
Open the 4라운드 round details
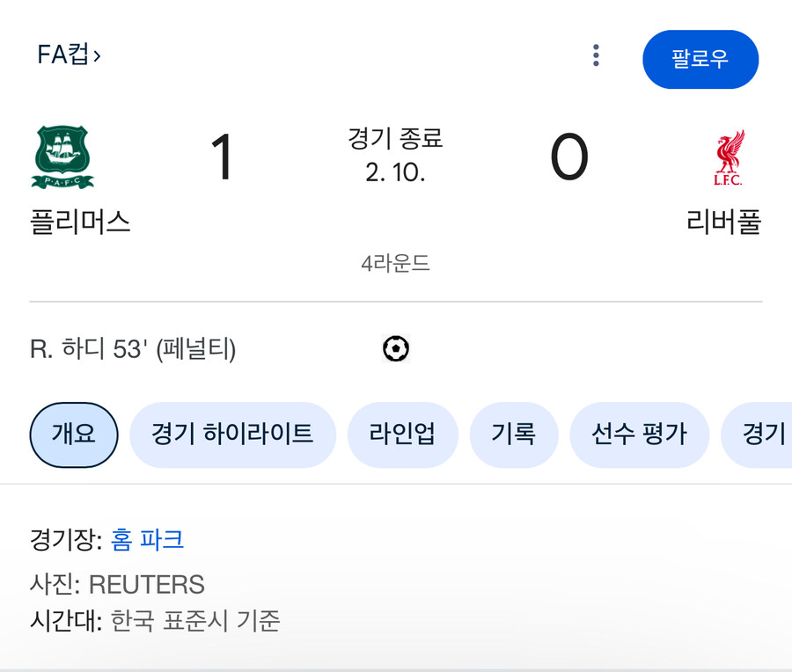(x=395, y=262)
